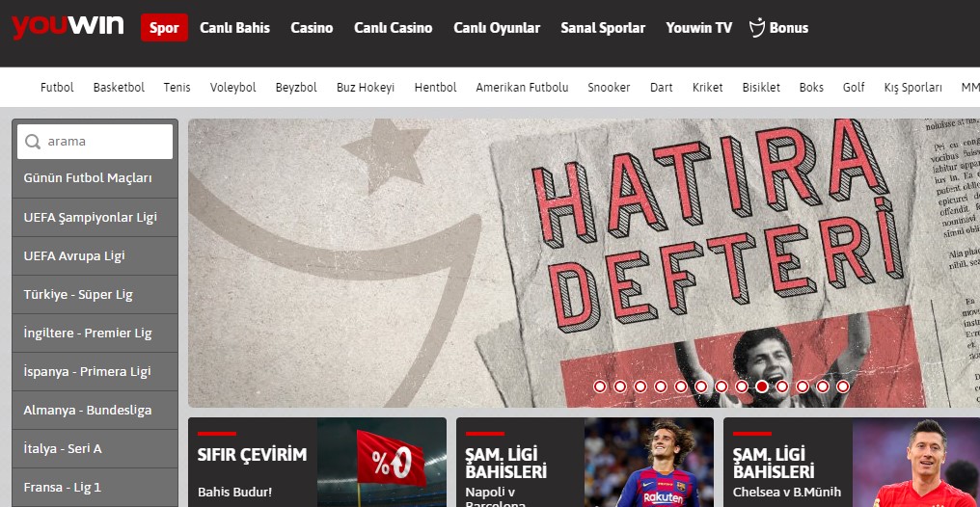Open Bisiklet sport category

pyautogui.click(x=761, y=88)
